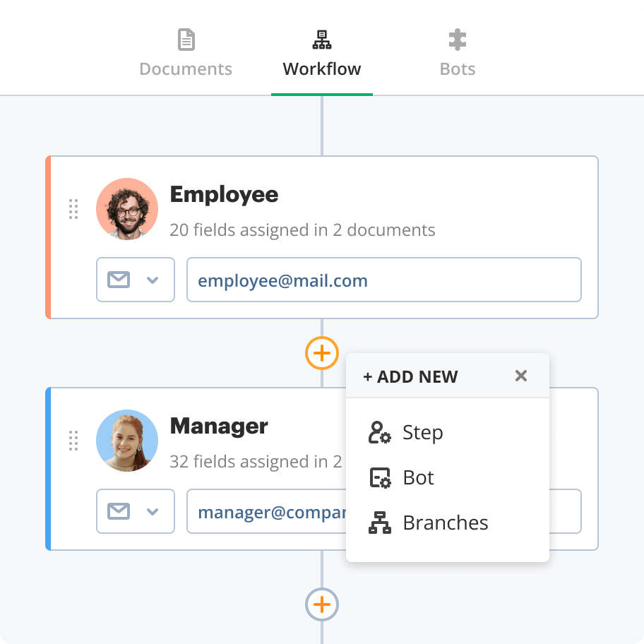Close the Add New popup

(x=521, y=376)
